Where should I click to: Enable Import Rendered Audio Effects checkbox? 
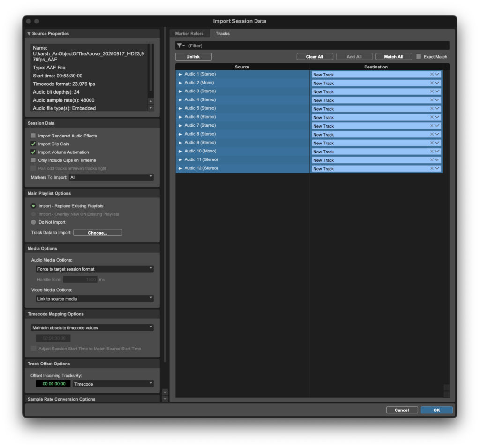pyautogui.click(x=33, y=136)
